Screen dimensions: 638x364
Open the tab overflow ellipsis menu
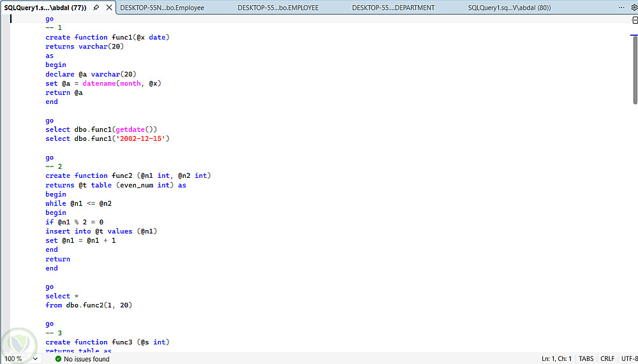click(x=621, y=7)
